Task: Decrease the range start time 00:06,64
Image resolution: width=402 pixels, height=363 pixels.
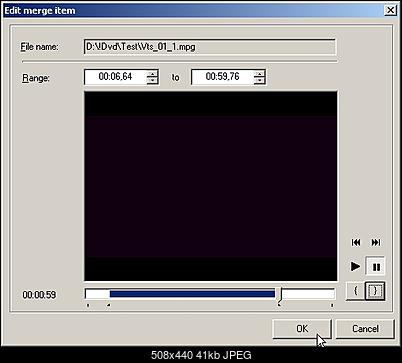Action: point(152,81)
